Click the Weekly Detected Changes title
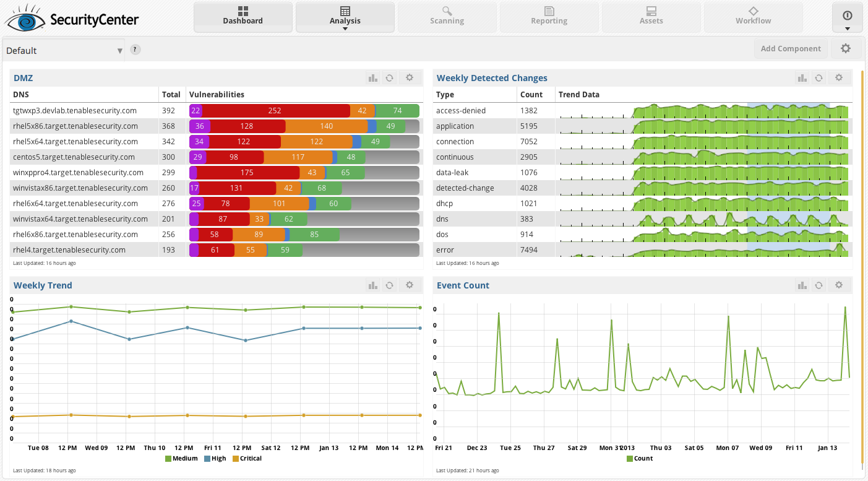868x481 pixels. coord(492,78)
